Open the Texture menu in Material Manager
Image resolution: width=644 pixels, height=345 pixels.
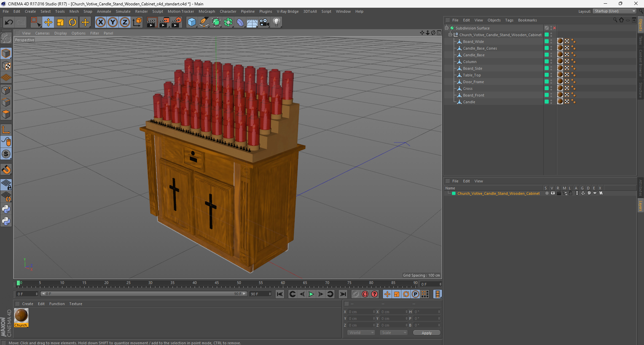[76, 304]
